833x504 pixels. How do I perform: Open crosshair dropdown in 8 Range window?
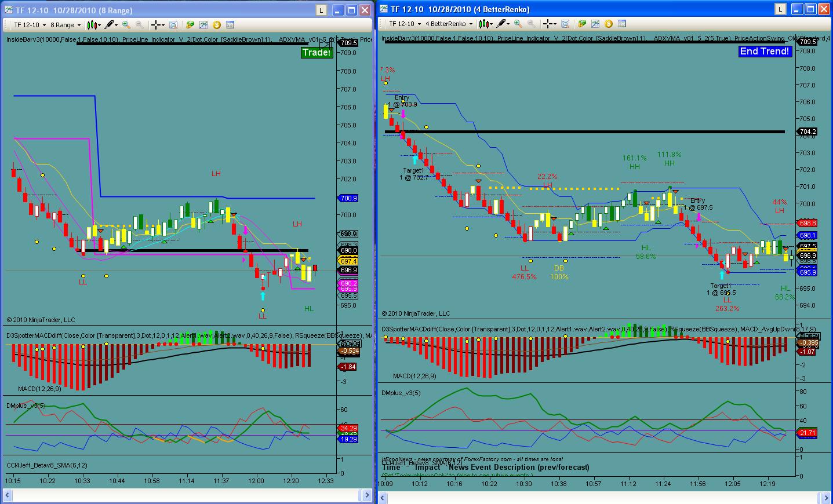(x=158, y=25)
